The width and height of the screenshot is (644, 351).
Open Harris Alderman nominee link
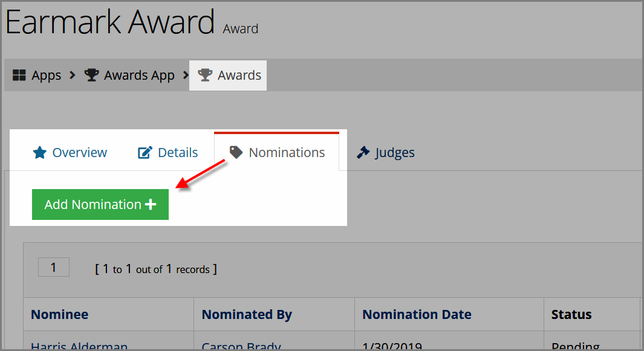tap(79, 346)
